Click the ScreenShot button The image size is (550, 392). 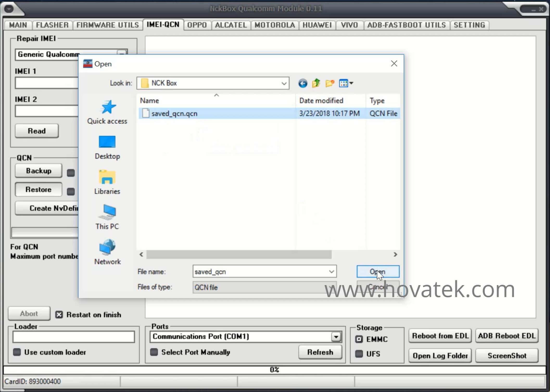(x=507, y=356)
